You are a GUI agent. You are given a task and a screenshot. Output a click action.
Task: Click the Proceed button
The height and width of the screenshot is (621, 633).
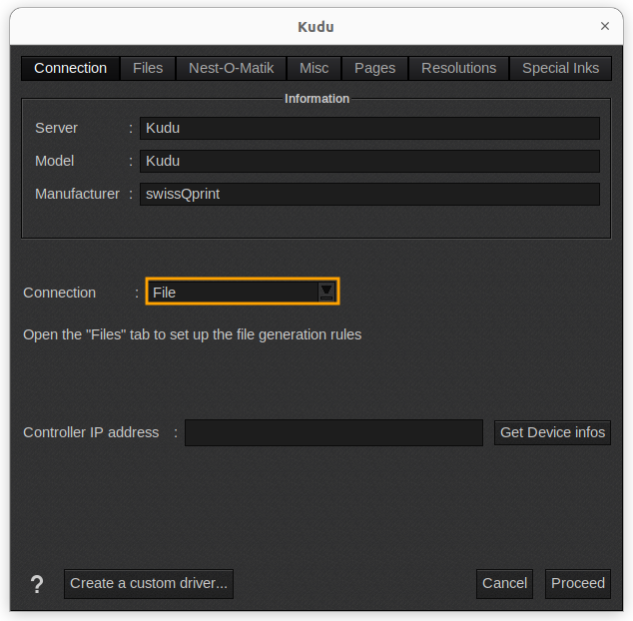click(x=578, y=583)
